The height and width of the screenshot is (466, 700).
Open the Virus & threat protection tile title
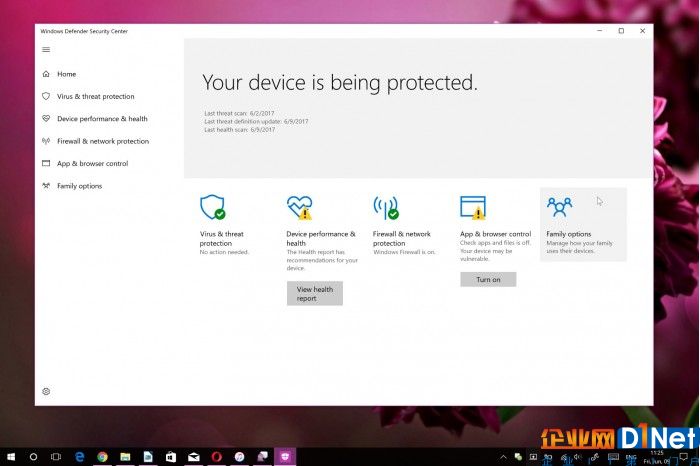pos(221,238)
